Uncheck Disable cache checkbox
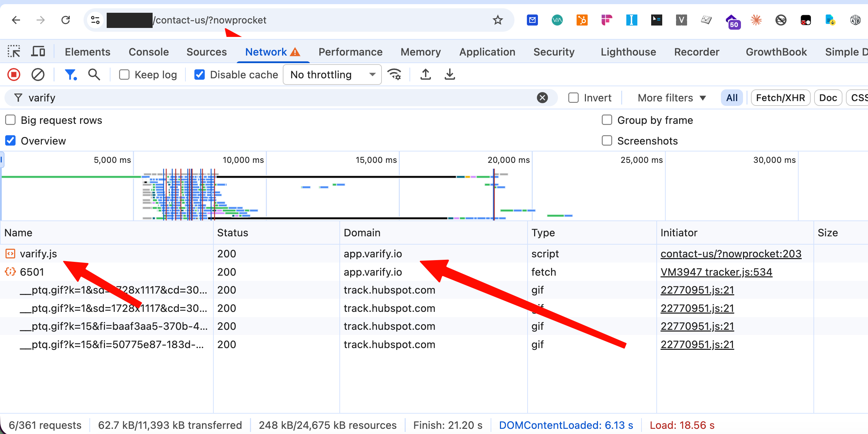This screenshot has width=868, height=434. pos(200,75)
